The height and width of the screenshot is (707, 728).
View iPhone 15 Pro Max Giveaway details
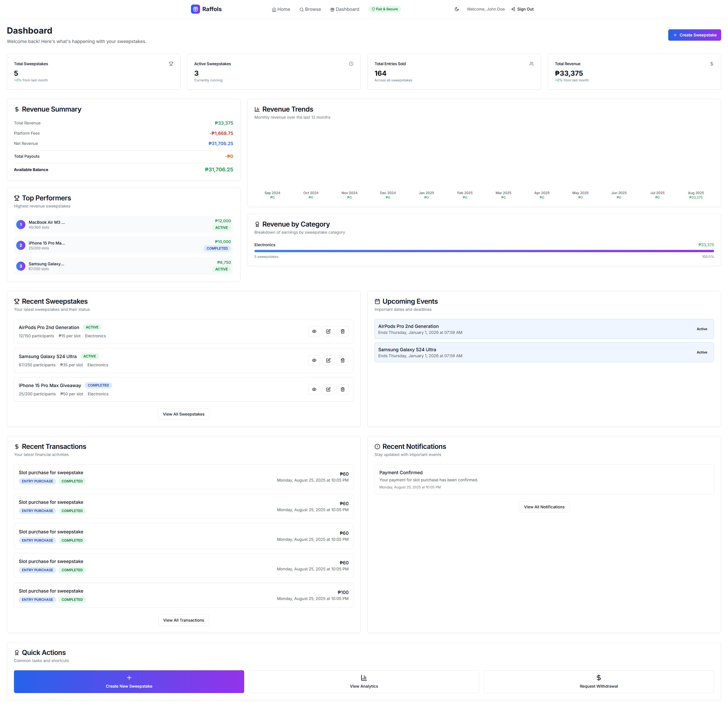tap(314, 389)
